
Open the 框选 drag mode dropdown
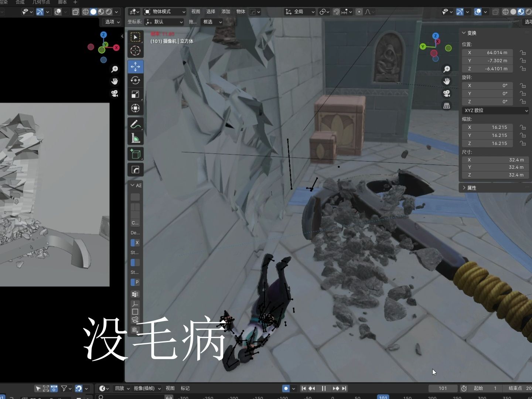pyautogui.click(x=212, y=22)
